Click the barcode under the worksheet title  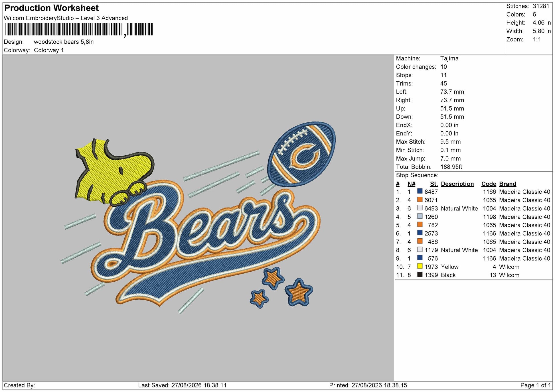tap(79, 29)
